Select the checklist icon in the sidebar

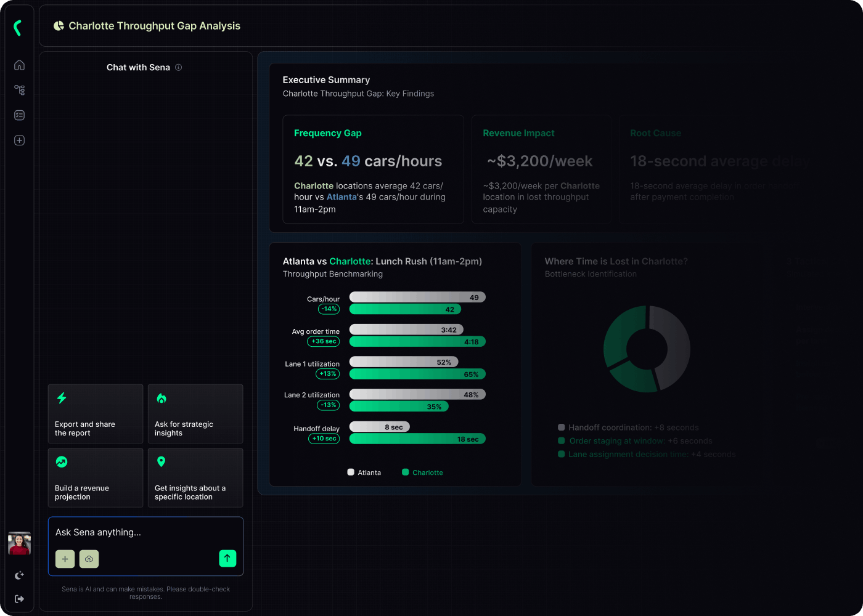pos(19,115)
